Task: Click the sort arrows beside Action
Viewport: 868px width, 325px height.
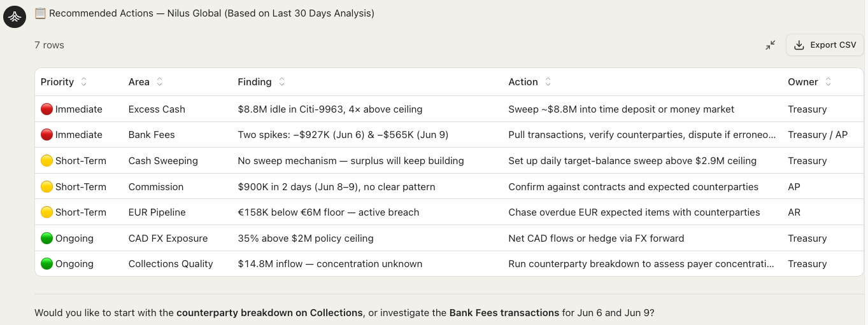Action: [x=548, y=82]
